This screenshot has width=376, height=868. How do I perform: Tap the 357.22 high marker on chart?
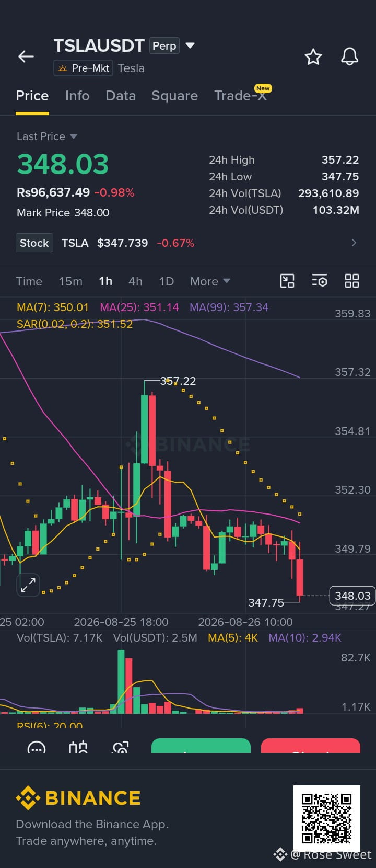178,381
